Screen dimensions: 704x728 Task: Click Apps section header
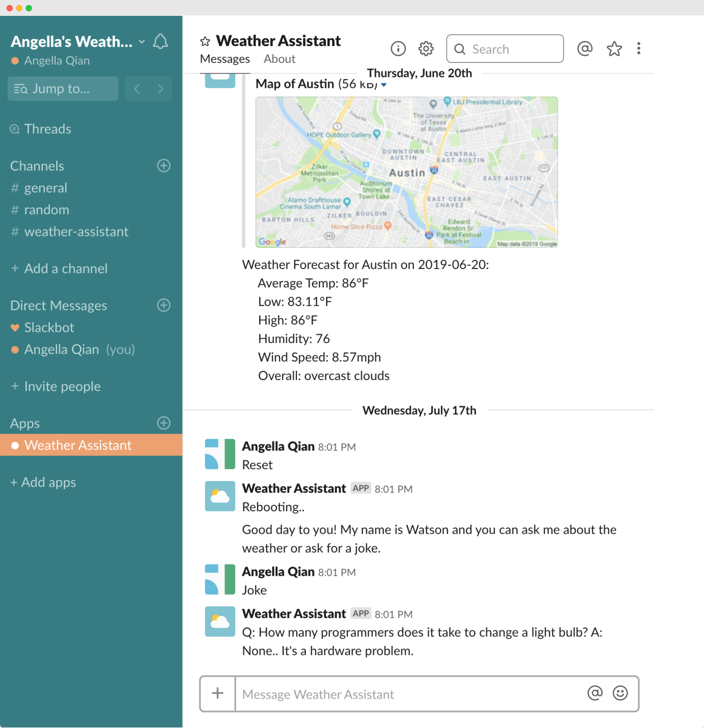(x=25, y=423)
